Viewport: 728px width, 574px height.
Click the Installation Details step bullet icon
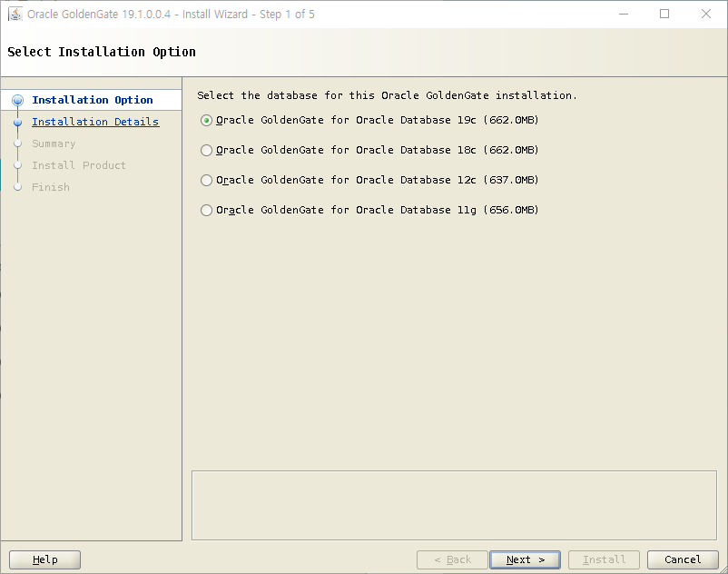pyautogui.click(x=17, y=122)
